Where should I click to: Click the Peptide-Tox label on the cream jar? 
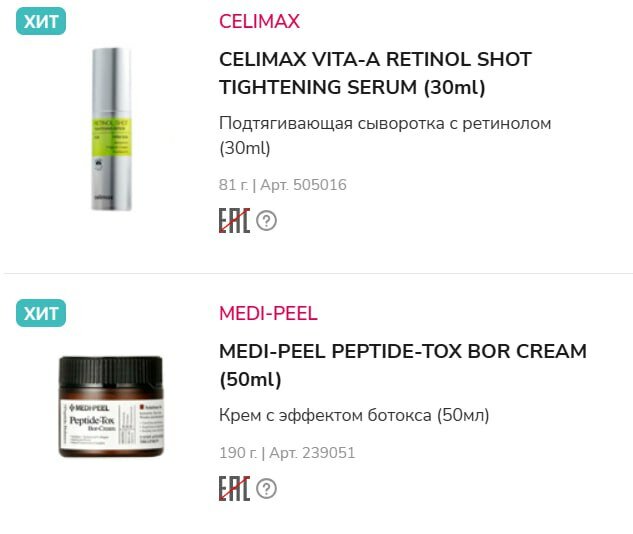[x=111, y=422]
